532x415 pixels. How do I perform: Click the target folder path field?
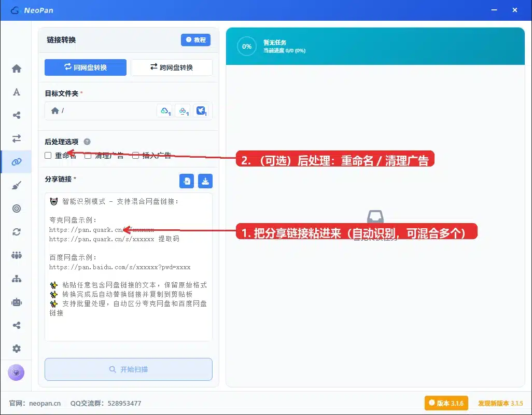coord(129,110)
